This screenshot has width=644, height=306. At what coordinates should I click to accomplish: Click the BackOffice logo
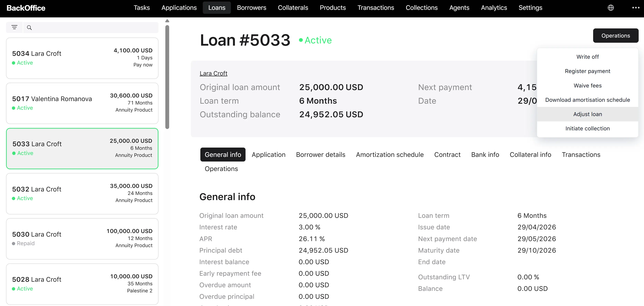tap(26, 8)
